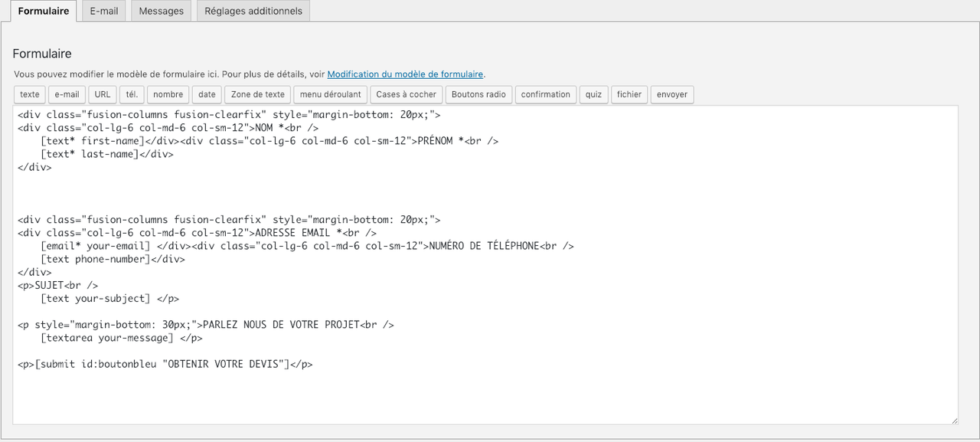Add a tél. field tag

coord(132,94)
